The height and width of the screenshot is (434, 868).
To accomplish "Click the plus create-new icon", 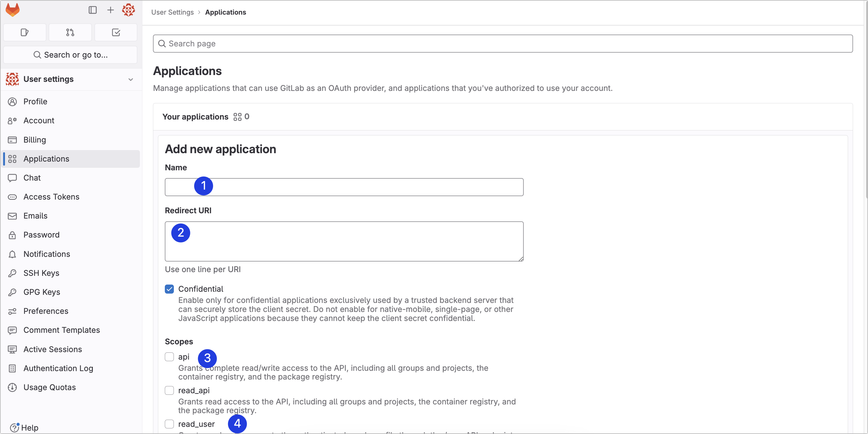I will pyautogui.click(x=110, y=10).
